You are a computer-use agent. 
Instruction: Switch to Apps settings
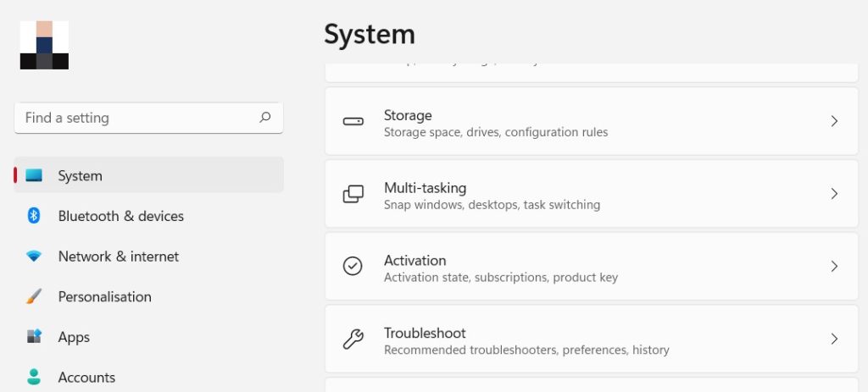(148, 337)
